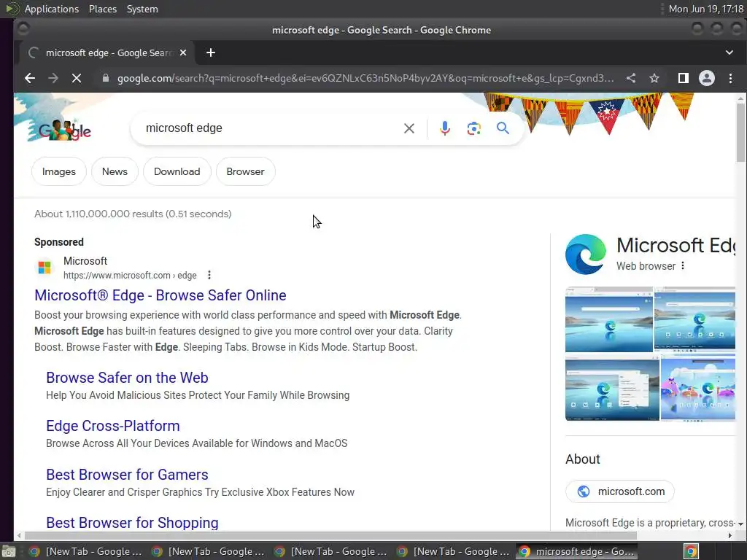
Task: Select the Download filter chip
Action: pos(177,171)
